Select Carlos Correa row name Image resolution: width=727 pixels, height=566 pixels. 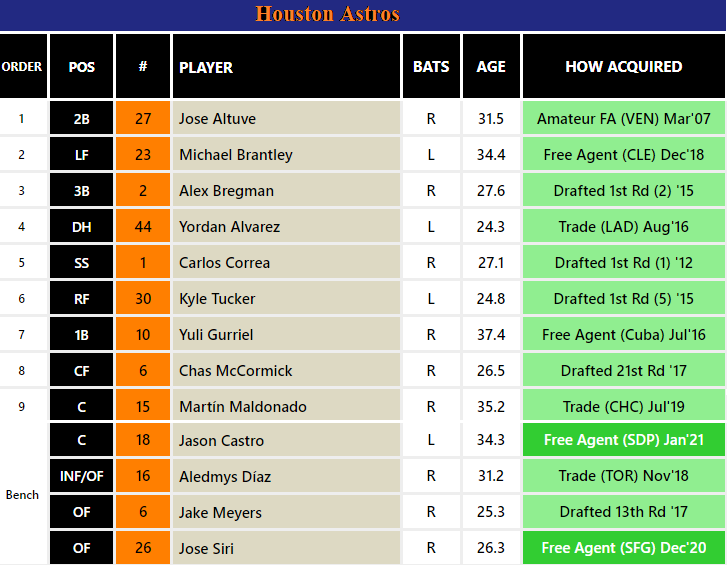[x=224, y=263]
